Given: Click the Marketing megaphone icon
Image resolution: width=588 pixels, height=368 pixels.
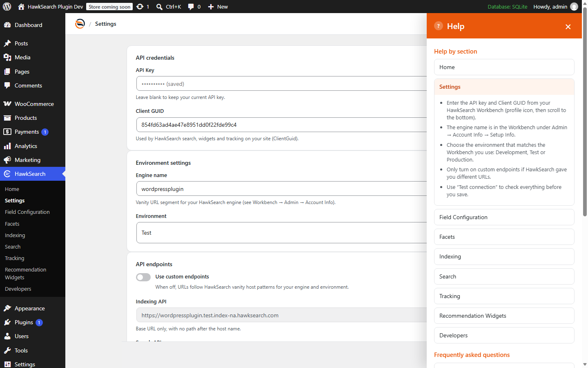Looking at the screenshot, I should [x=7, y=160].
